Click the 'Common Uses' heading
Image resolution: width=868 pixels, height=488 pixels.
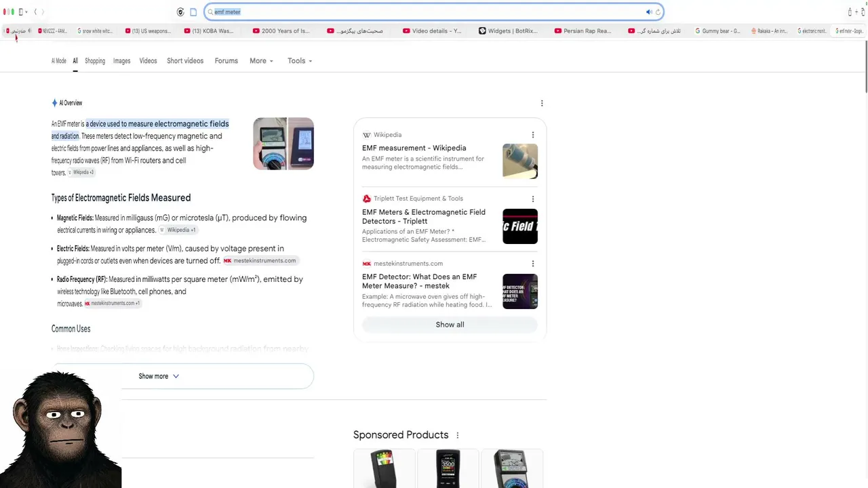(x=71, y=329)
